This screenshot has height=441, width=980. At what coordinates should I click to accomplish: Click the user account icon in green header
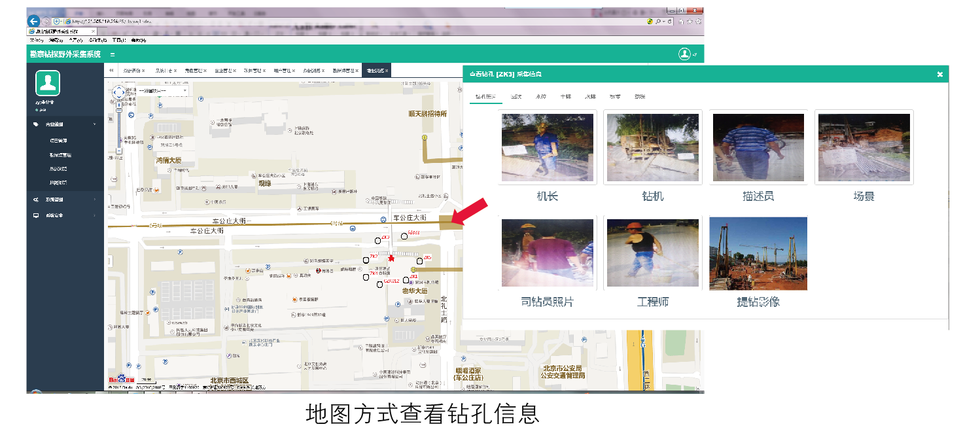point(684,54)
